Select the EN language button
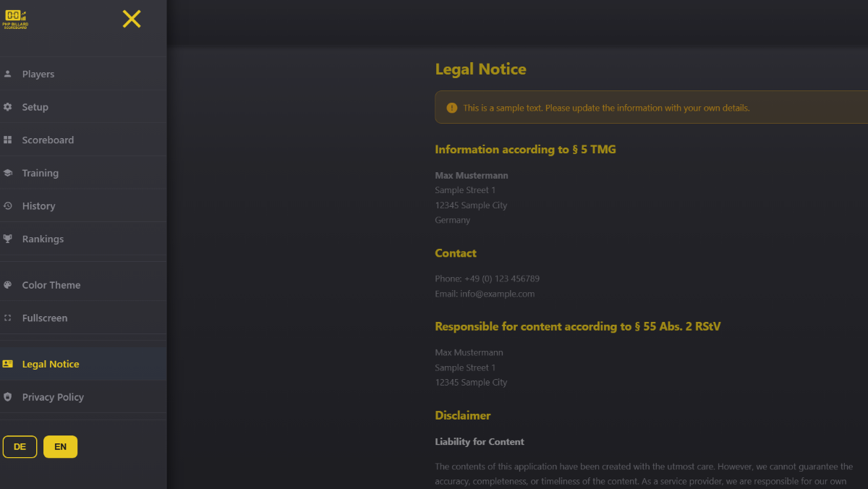The height and width of the screenshot is (489, 868). coord(60,447)
